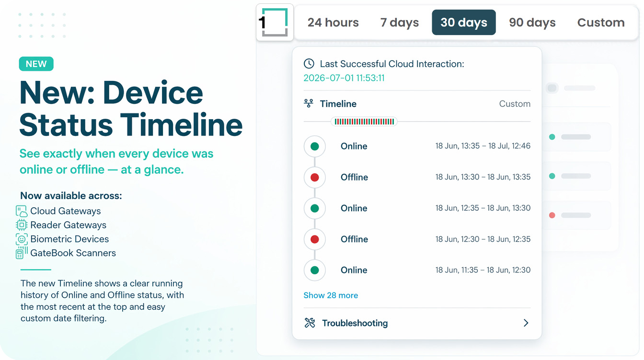Click the Timeline section heading

338,104
